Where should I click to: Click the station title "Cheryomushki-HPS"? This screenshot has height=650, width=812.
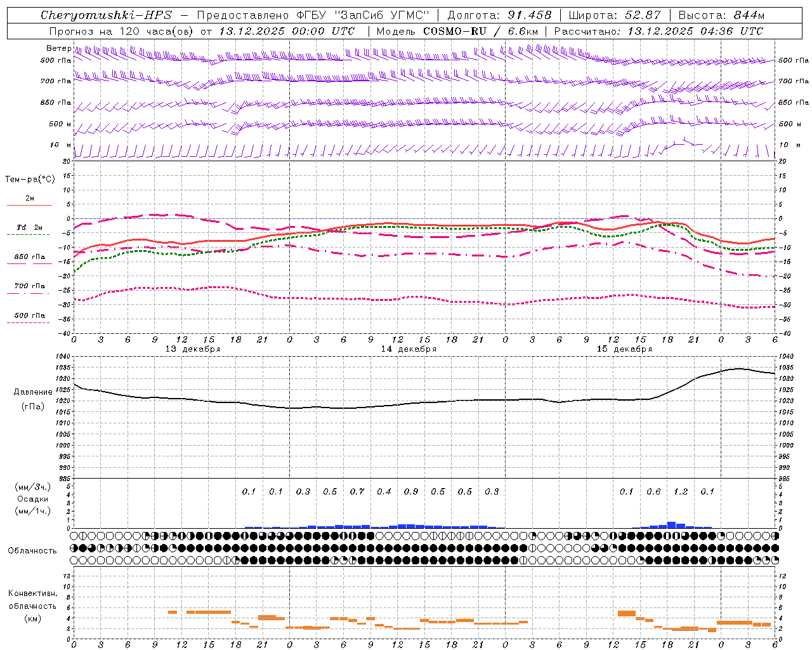point(106,15)
